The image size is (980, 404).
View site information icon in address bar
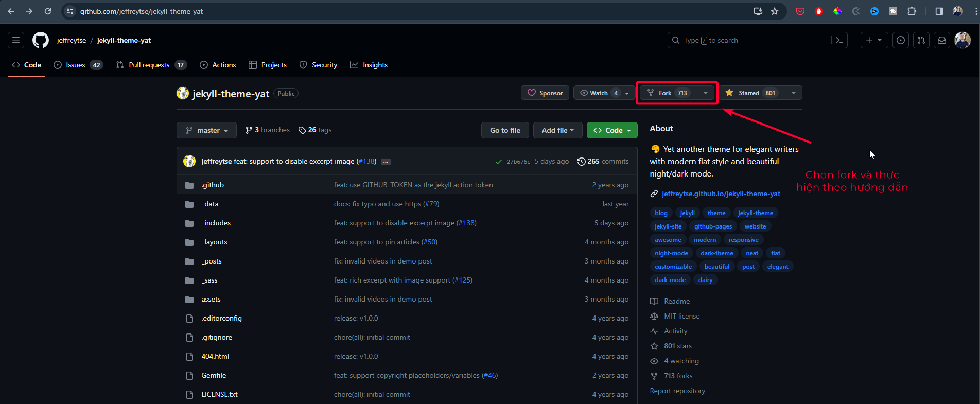71,11
